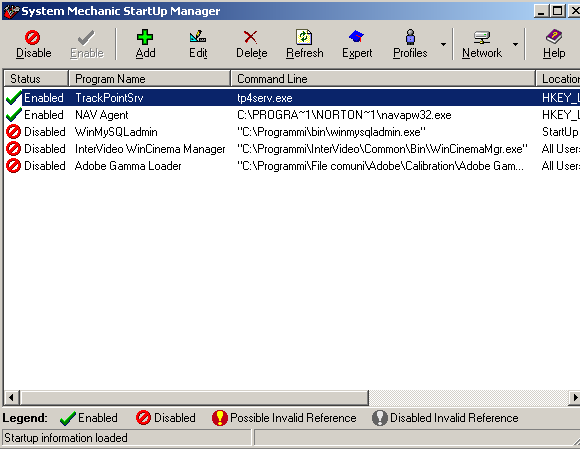Click the disabled icon beside WinMySQLadmin
The image size is (580, 449).
point(13,132)
